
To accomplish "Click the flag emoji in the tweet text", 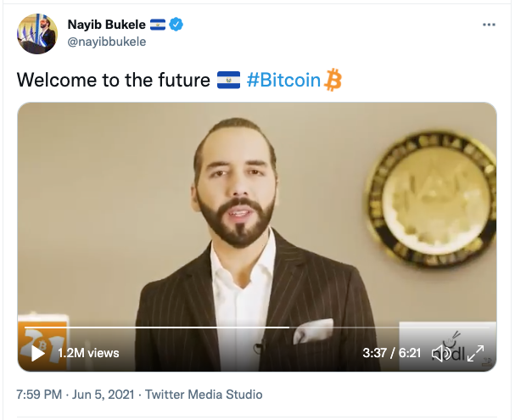I will pos(228,81).
